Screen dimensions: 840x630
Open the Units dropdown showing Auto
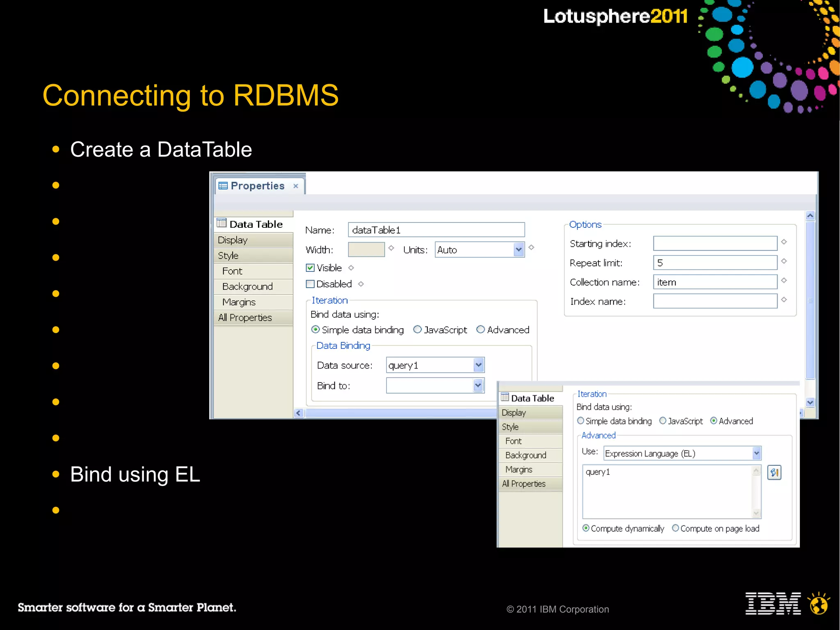518,250
